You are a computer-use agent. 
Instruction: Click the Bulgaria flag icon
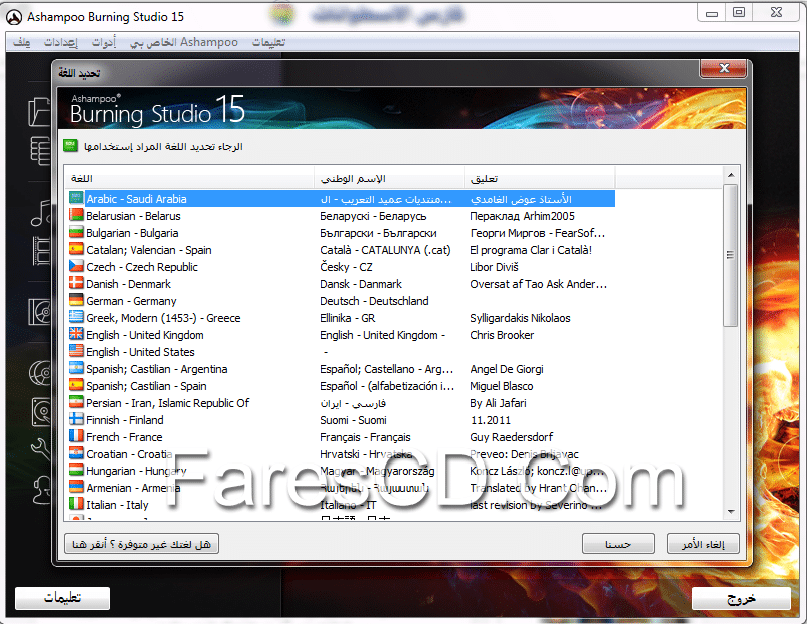(76, 232)
